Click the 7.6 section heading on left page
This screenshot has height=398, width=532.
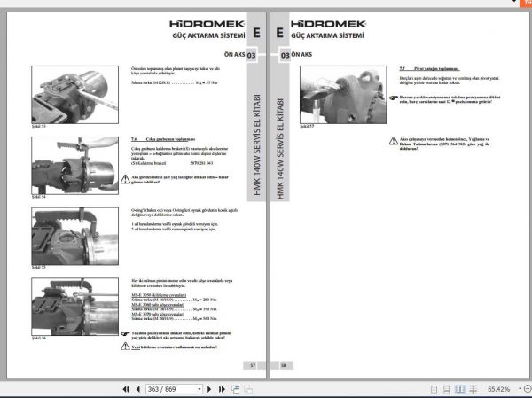pos(163,139)
